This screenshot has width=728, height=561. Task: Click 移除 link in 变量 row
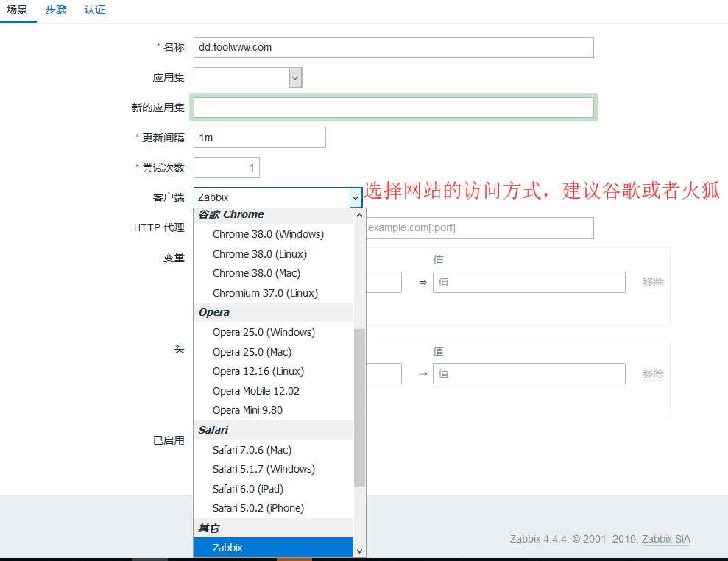653,282
